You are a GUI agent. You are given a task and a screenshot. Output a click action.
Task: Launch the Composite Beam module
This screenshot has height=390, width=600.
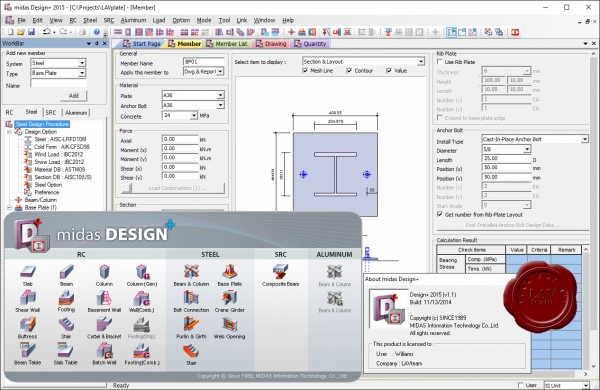(x=280, y=272)
